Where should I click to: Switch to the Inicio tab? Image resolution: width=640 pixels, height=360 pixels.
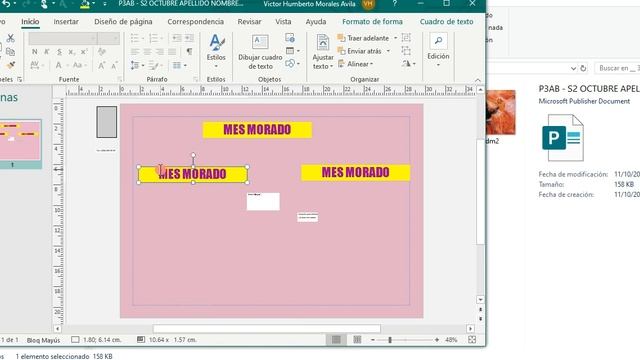click(30, 22)
